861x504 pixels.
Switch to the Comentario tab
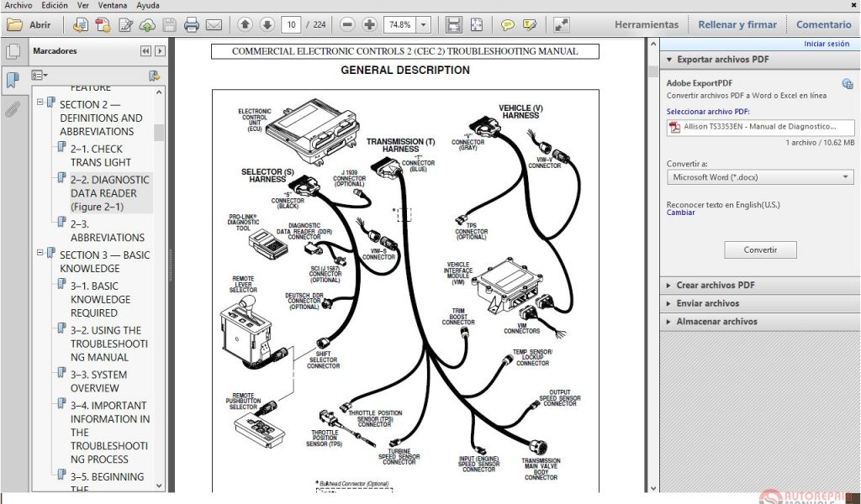[x=823, y=25]
